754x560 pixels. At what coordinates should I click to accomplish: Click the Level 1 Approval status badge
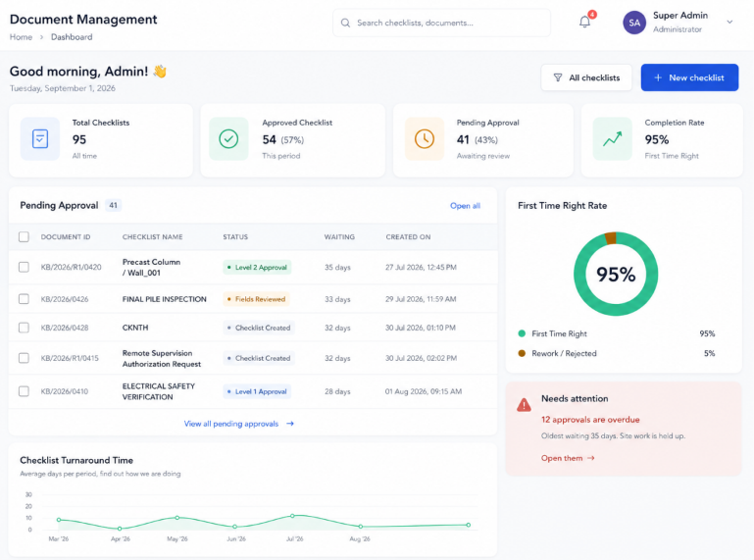click(x=257, y=391)
